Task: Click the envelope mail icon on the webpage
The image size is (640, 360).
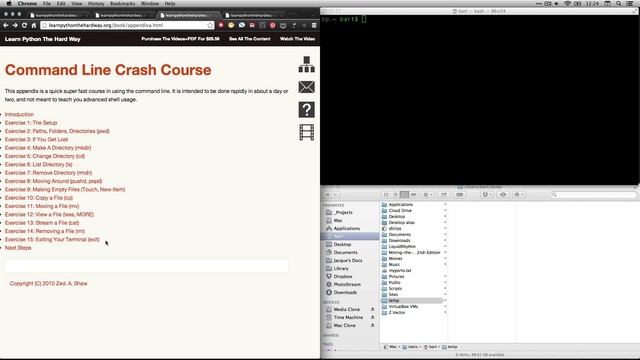Action: click(307, 87)
